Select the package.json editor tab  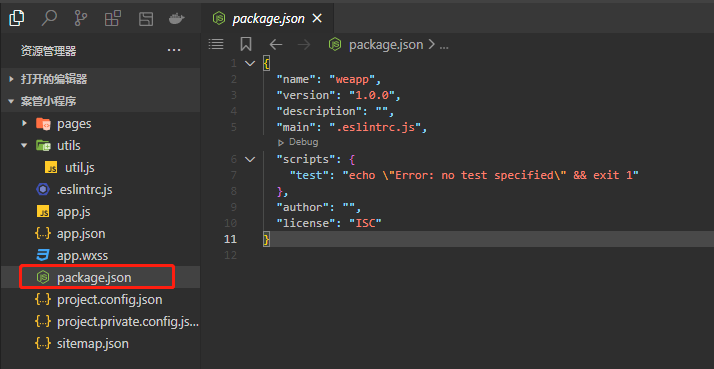[268, 19]
